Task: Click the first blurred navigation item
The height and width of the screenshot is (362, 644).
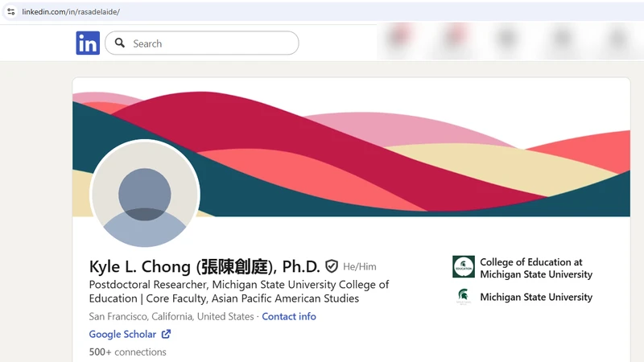Action: point(398,39)
